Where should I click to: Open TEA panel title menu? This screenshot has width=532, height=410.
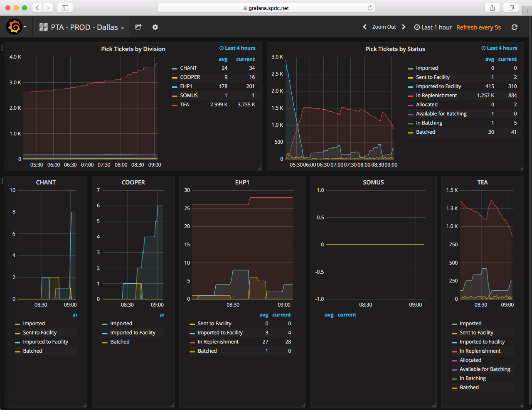click(483, 182)
